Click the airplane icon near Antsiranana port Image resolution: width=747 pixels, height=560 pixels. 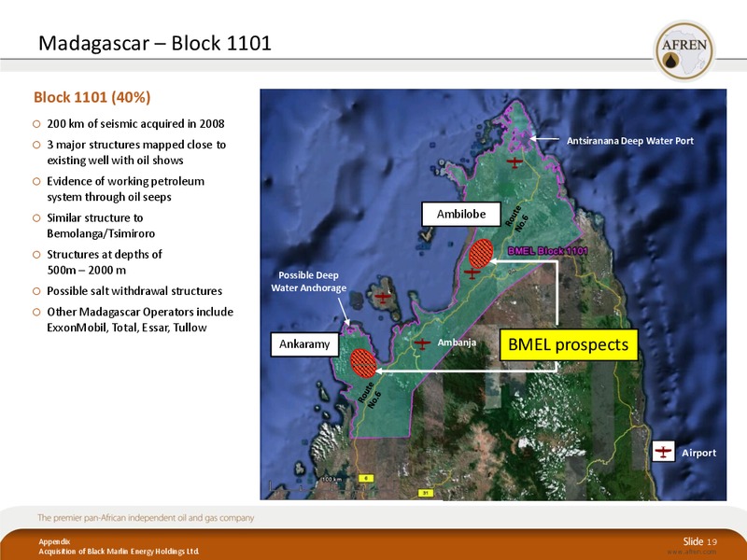(514, 162)
